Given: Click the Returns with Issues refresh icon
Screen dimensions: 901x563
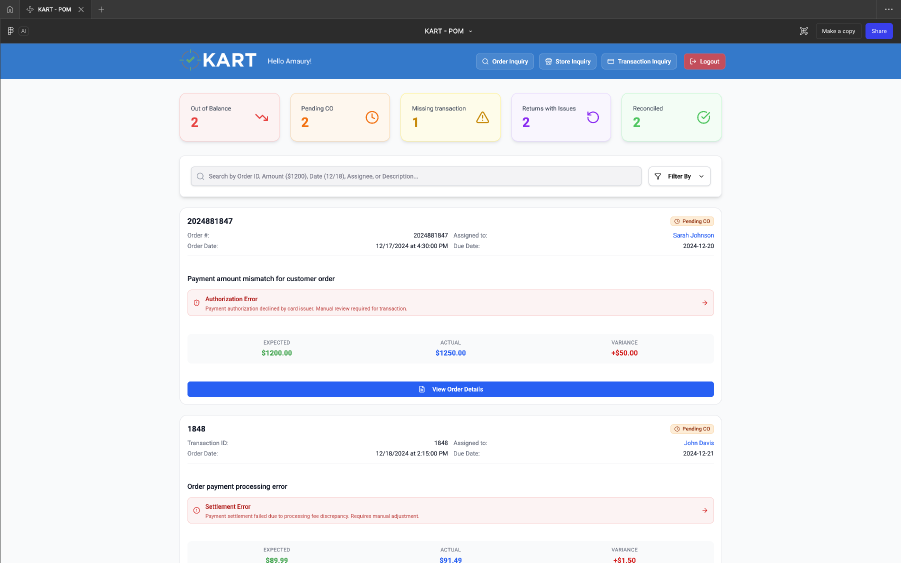Looking at the screenshot, I should coord(593,117).
